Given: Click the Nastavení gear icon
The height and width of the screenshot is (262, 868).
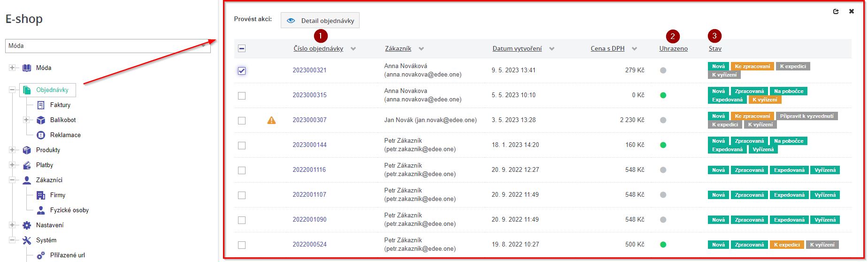Looking at the screenshot, I should [x=27, y=225].
